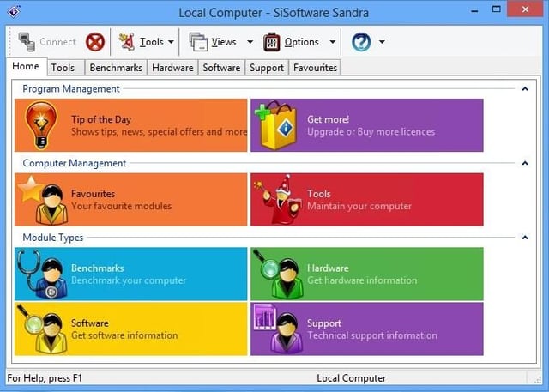This screenshot has height=392, width=549.
Task: Open the Software information yellow tile
Action: click(131, 329)
